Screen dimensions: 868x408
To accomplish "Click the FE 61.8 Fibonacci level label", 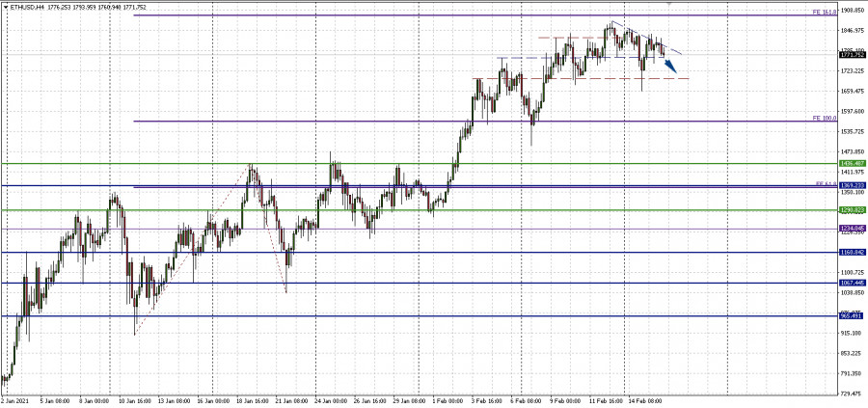I will coord(824,182).
